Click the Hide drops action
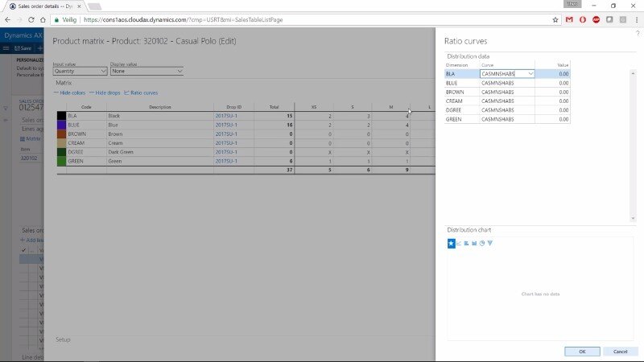Viewport: 644px width, 362px height. click(x=107, y=93)
